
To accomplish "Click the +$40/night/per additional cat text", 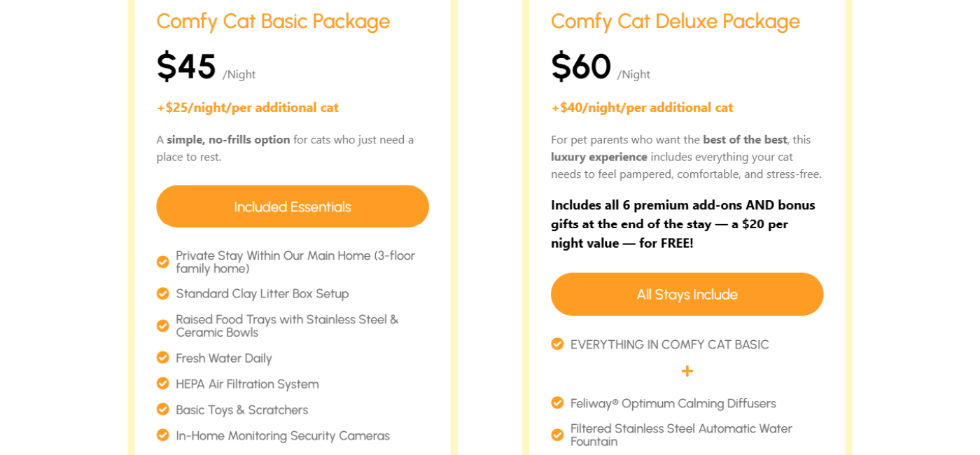I will pos(642,108).
